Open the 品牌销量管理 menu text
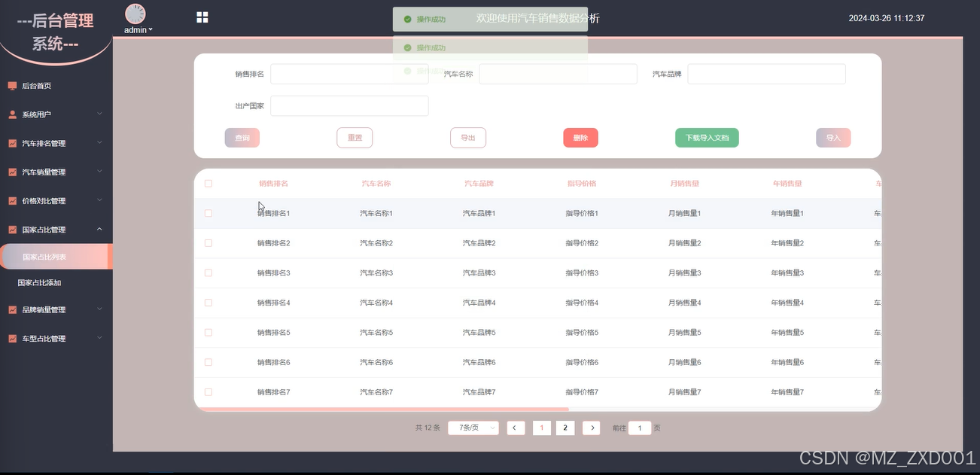This screenshot has width=980, height=475. [44, 309]
